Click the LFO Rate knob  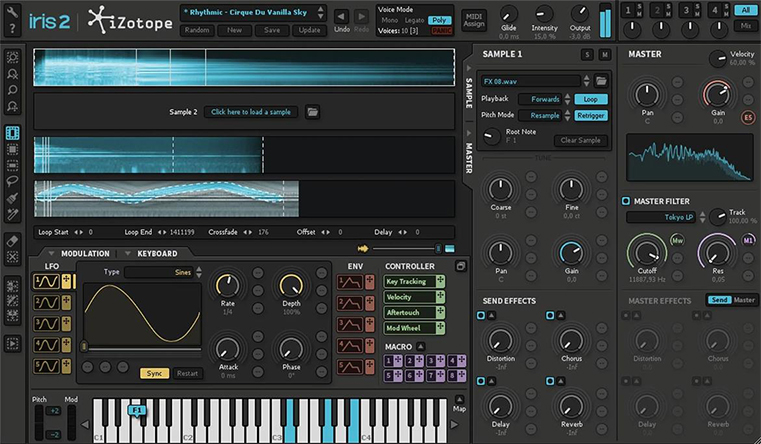[227, 285]
